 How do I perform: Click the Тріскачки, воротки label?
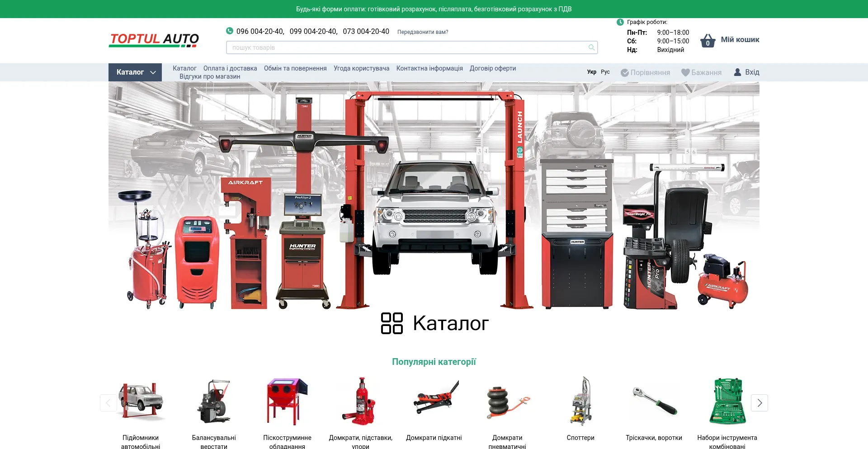coord(654,438)
